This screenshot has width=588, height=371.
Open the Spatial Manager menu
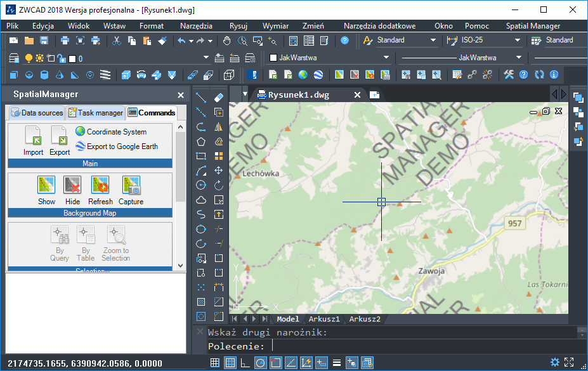533,26
